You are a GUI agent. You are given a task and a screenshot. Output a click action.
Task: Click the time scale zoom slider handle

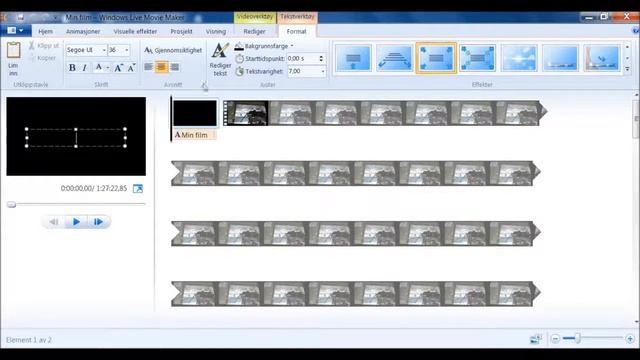tap(577, 338)
